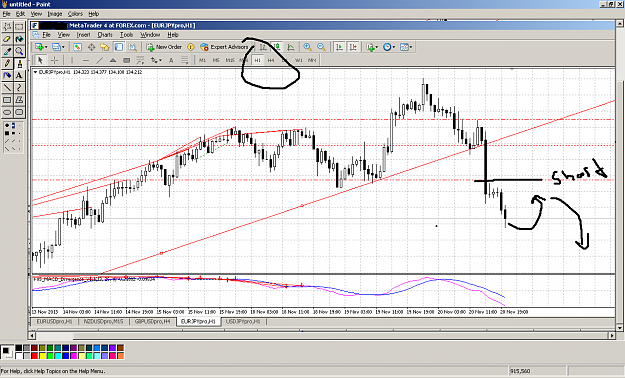Click MetaTrader's trendline drawing tool
The width and height of the screenshot is (625, 378).
[100, 60]
